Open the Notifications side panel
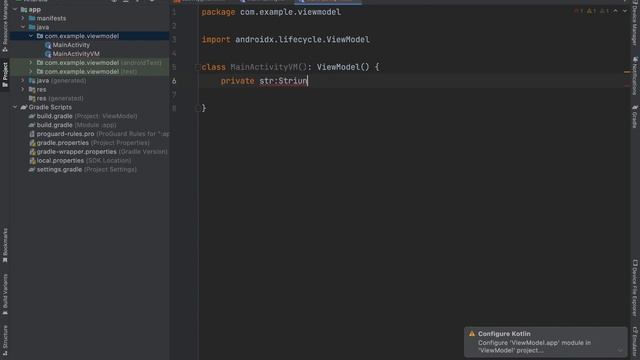Viewport: 640px width, 360px height. 635,76
